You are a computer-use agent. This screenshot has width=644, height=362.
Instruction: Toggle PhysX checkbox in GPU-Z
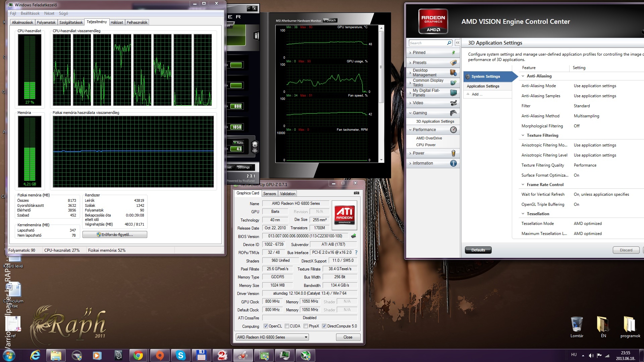click(306, 326)
